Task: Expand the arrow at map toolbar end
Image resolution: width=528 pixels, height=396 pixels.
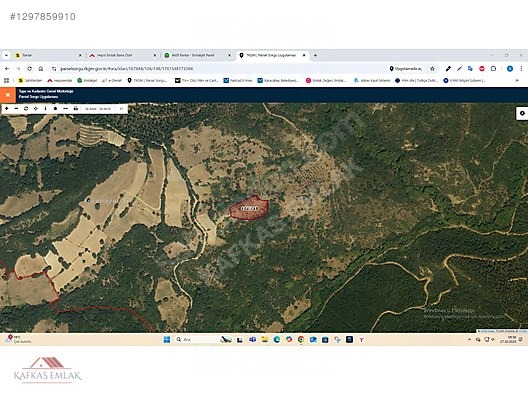Action: click(122, 109)
